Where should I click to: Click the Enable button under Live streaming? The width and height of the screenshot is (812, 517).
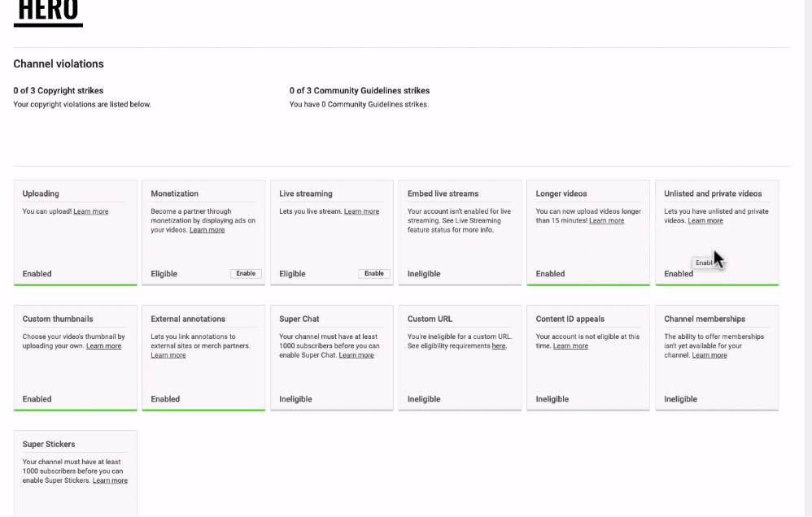(x=374, y=273)
